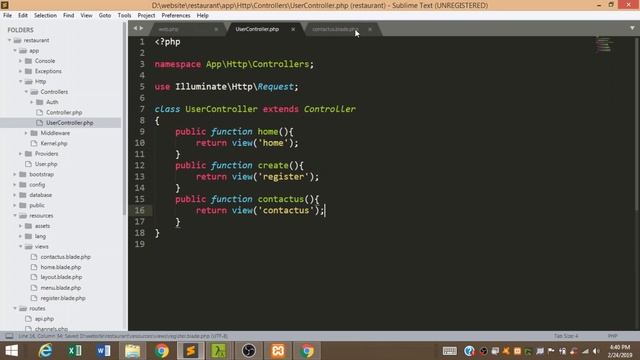Open menu.blade.php in the sidebar
Viewport: 640px width, 360px height.
(x=60, y=288)
